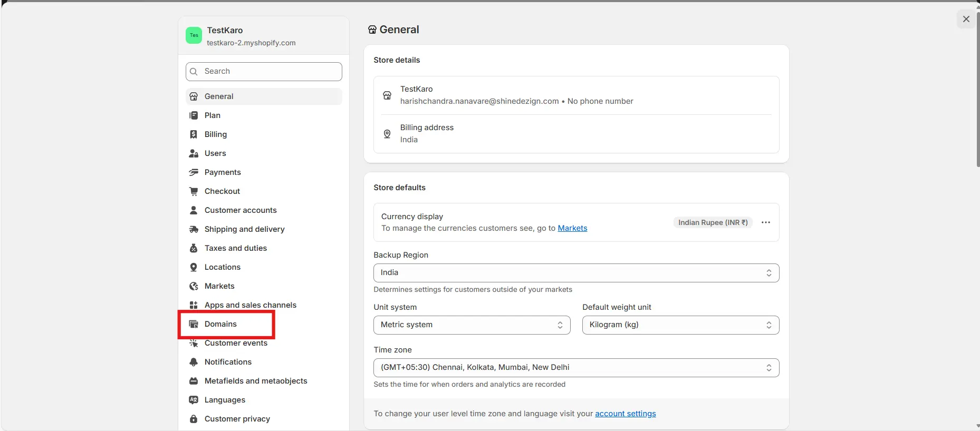The height and width of the screenshot is (431, 980).
Task: Click the Customer privacy lock icon
Action: pos(194,419)
